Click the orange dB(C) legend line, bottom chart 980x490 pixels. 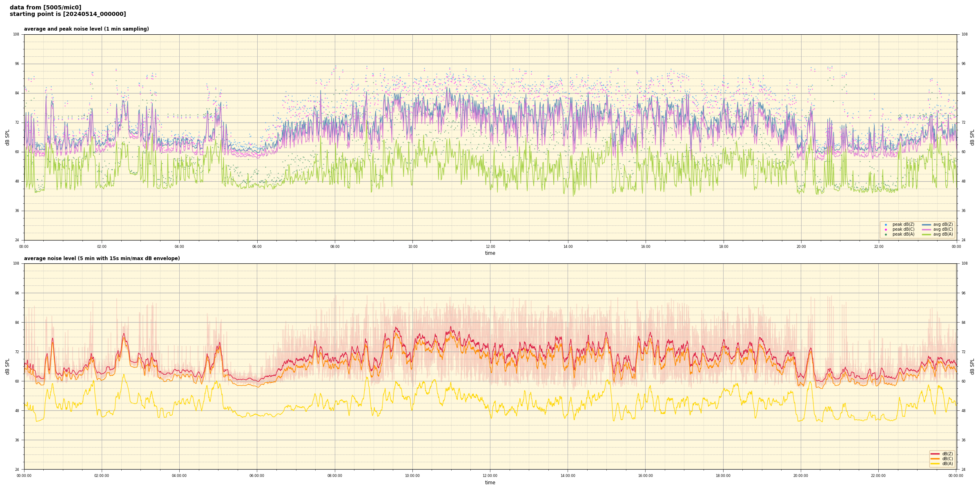pyautogui.click(x=935, y=459)
